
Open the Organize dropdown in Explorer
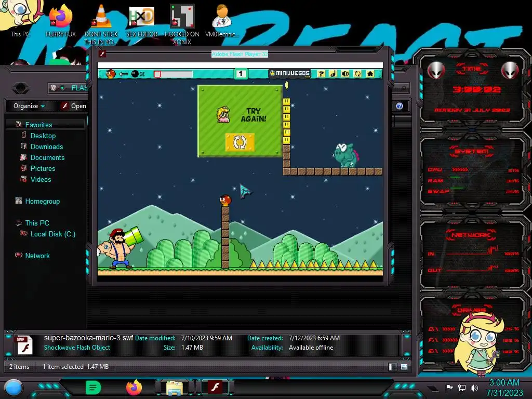(29, 106)
